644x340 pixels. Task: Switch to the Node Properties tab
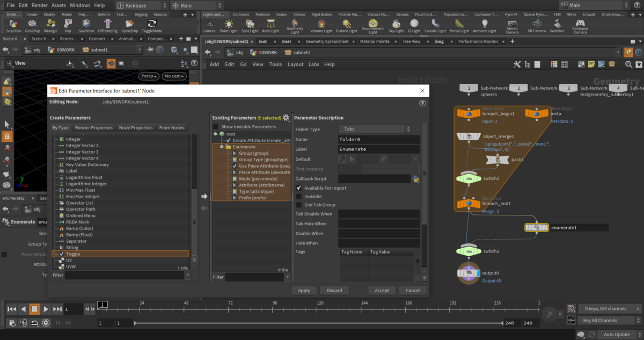136,128
